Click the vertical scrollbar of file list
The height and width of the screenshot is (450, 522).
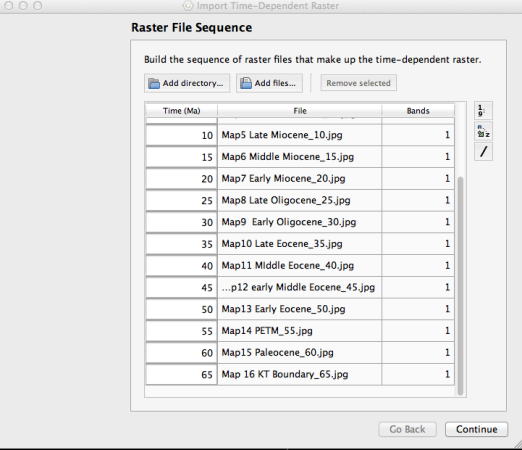pyautogui.click(x=460, y=286)
